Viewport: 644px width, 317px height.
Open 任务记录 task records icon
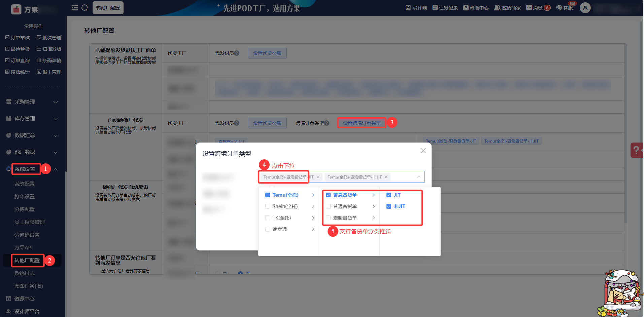pos(435,8)
